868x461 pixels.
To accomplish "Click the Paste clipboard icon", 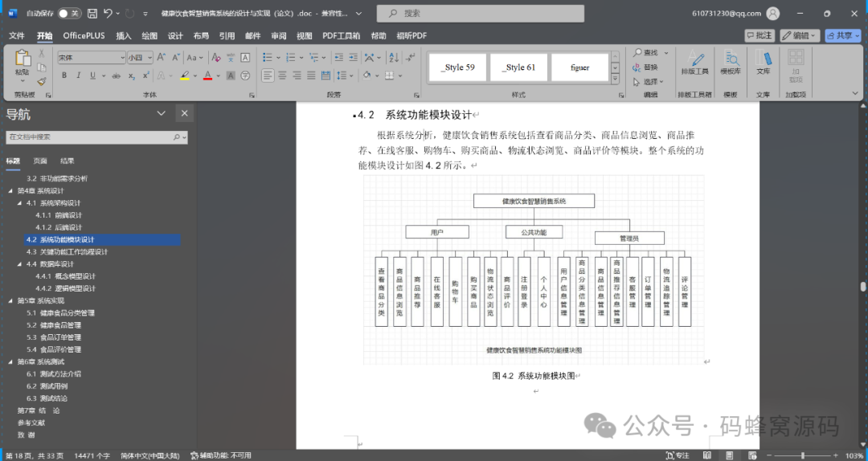I will (23, 59).
